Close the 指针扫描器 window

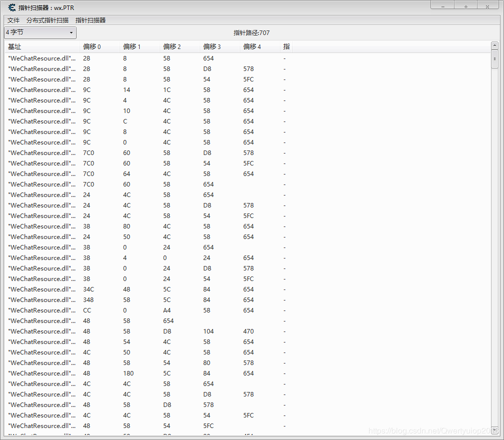tap(487, 5)
